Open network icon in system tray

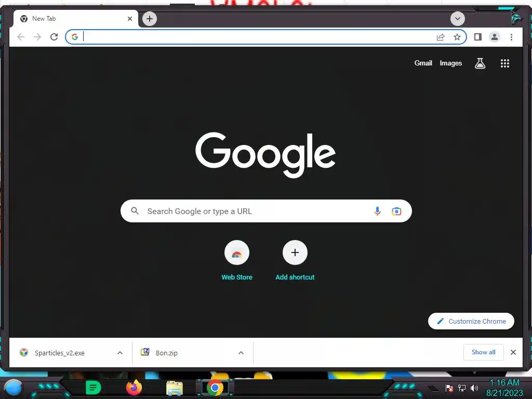[x=462, y=388]
